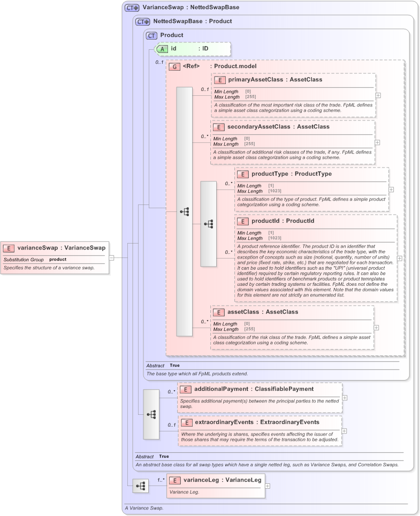Select the 'A Variance Swap.' footer text
Viewport: 420px width, 516px height.
click(144, 508)
